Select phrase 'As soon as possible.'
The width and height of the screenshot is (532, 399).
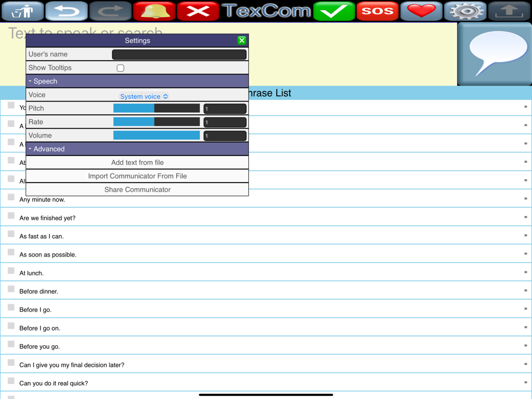pos(48,254)
